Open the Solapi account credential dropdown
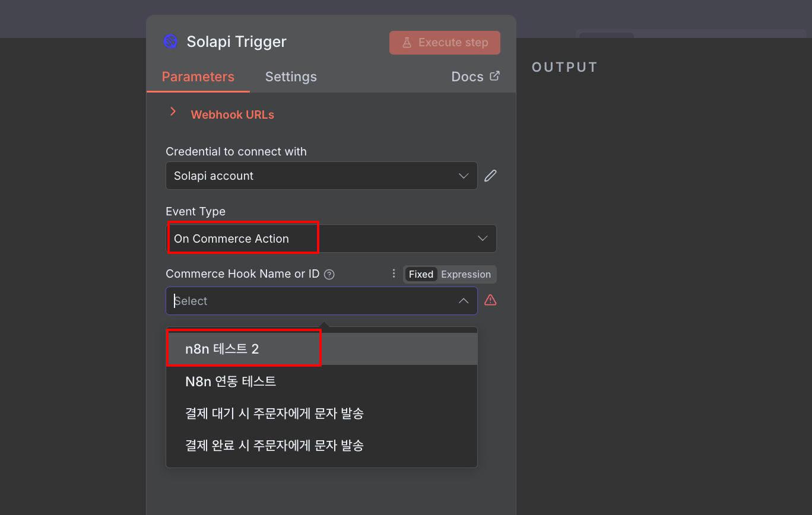 coord(321,176)
